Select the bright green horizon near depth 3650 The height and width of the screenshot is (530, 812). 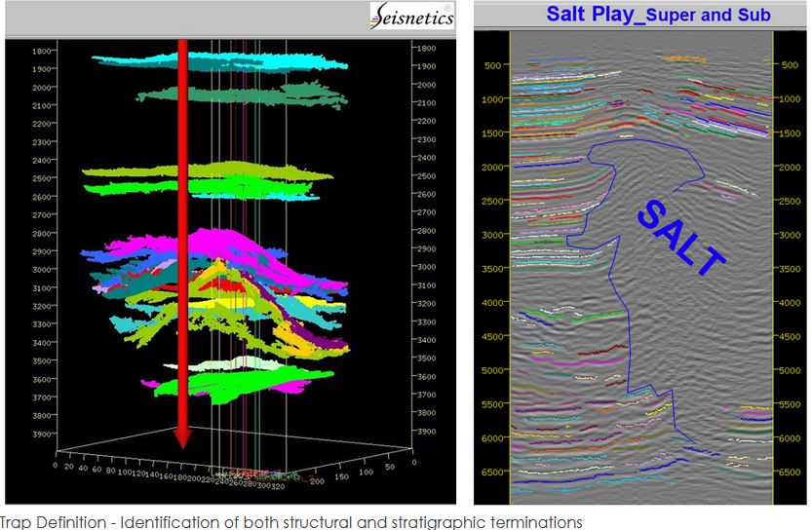244,384
